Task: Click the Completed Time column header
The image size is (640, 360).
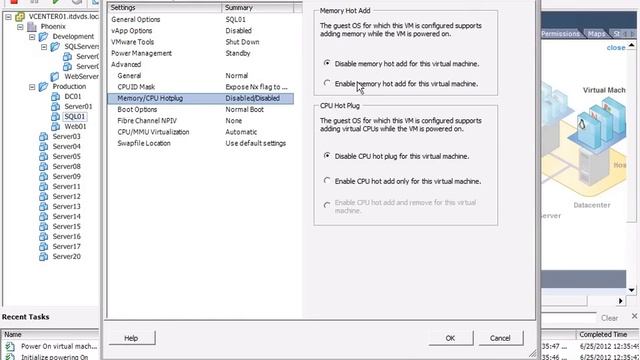Action: click(607, 335)
